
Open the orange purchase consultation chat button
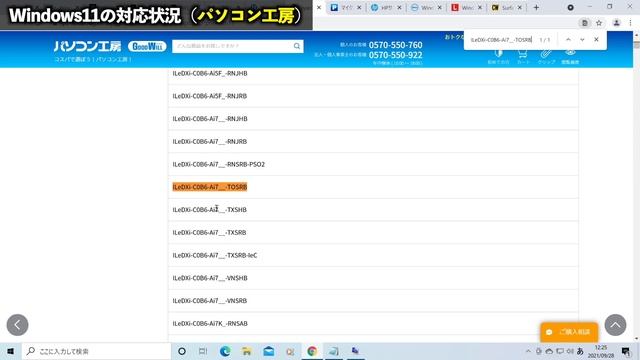pyautogui.click(x=569, y=332)
